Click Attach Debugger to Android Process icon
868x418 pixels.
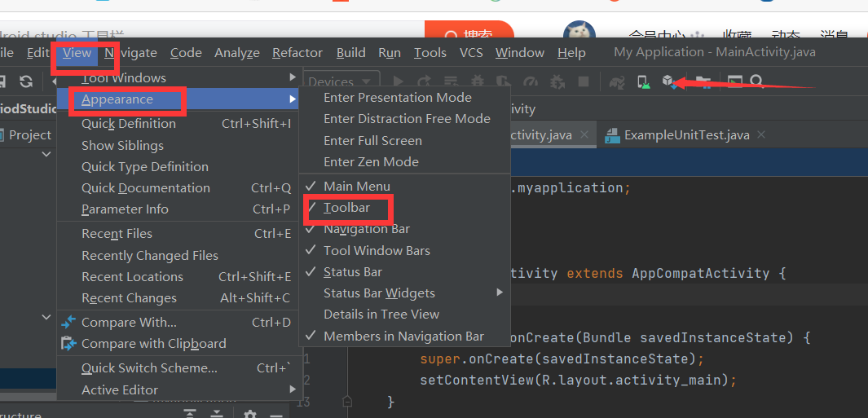pos(557,82)
